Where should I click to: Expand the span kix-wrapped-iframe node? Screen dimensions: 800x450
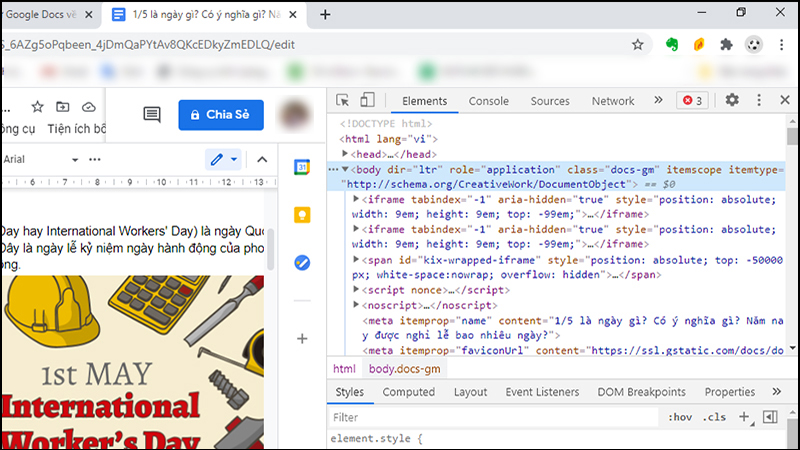click(x=356, y=260)
